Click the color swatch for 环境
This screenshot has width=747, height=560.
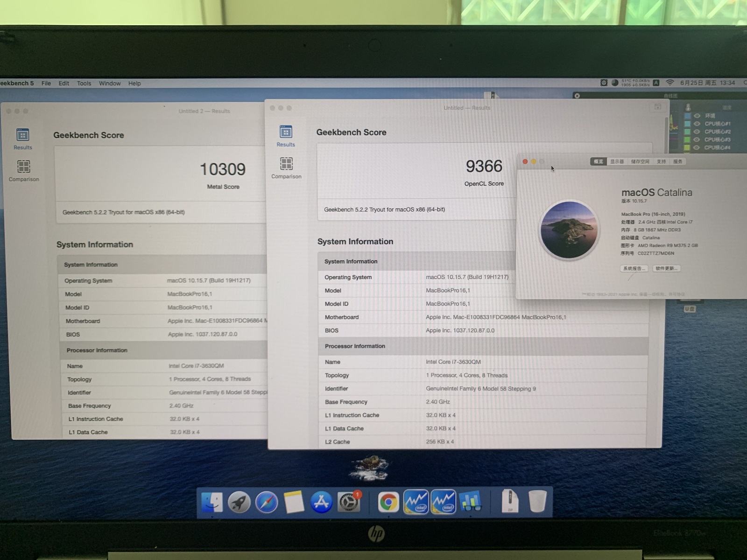click(x=687, y=116)
